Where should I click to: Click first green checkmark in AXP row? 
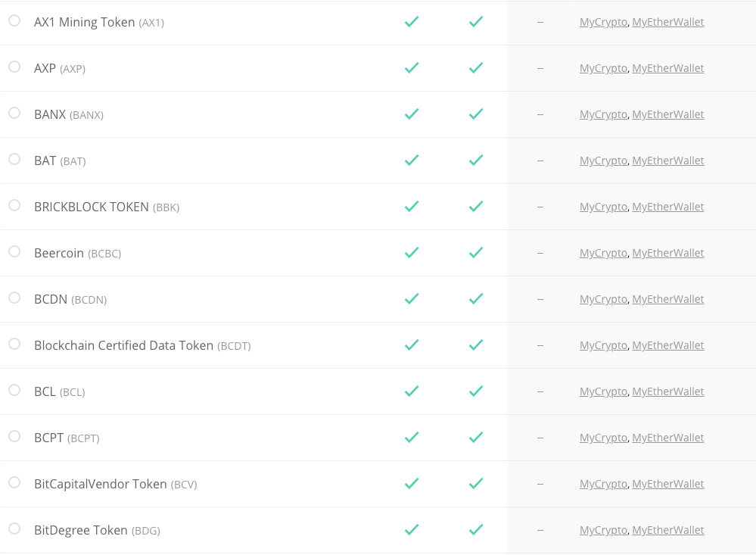point(412,68)
